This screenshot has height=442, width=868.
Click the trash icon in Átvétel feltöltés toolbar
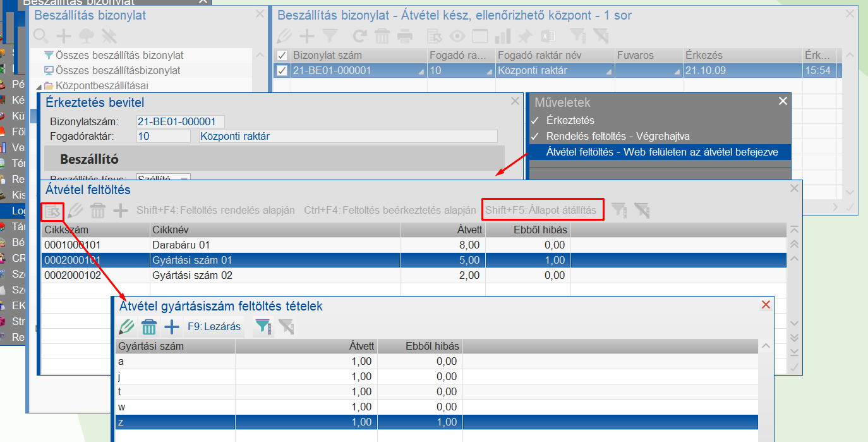(98, 210)
